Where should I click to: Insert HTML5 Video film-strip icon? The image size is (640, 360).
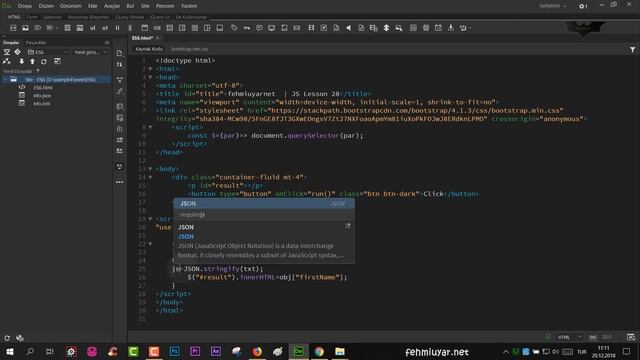point(311,28)
